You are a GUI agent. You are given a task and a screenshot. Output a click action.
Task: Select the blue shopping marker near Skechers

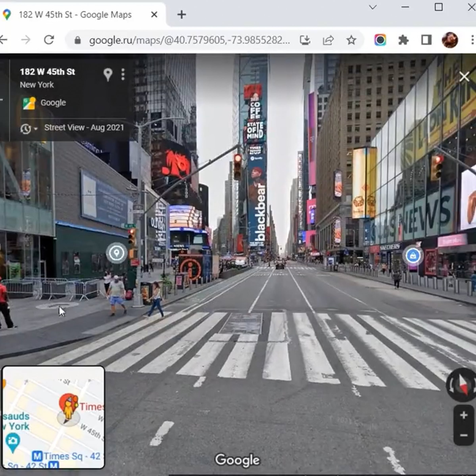pos(413,256)
